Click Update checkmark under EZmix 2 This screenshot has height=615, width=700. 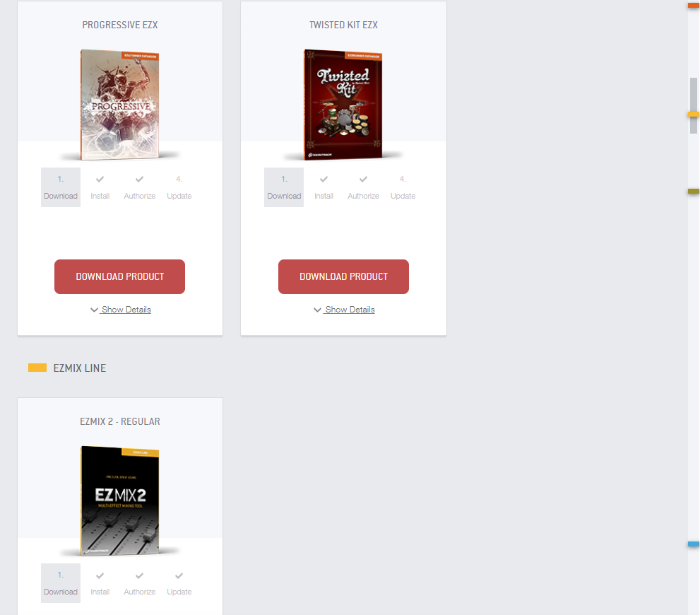(x=179, y=575)
